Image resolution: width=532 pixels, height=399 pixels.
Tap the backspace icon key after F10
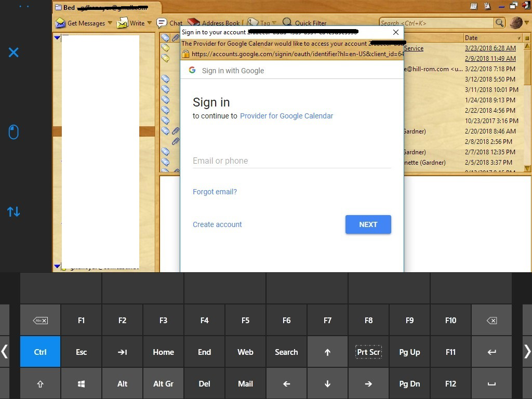[491, 320]
